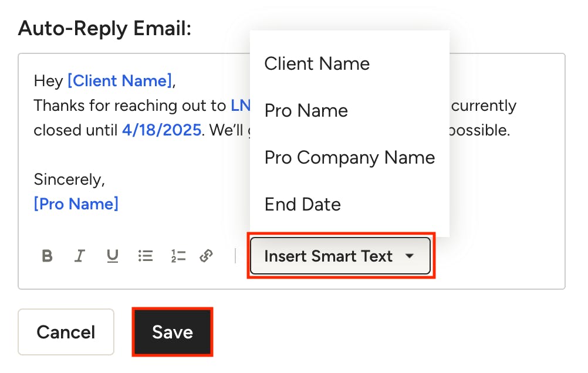Click the [Client Name] token in the greeting

120,81
